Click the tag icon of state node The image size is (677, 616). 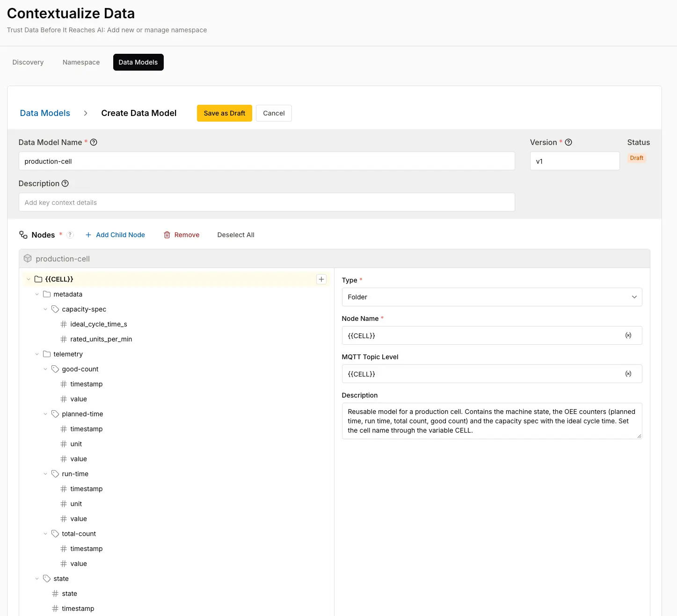point(47,579)
